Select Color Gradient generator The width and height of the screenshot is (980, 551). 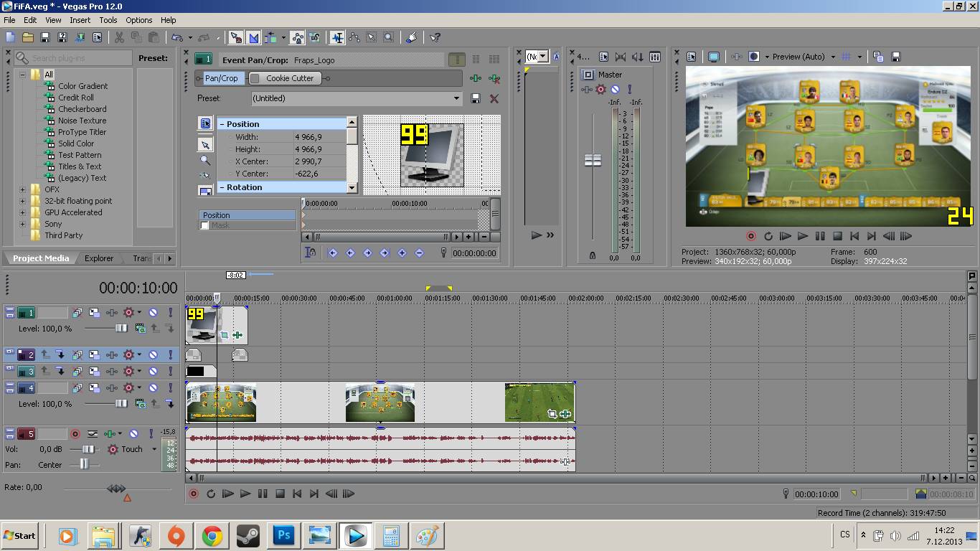(x=83, y=86)
